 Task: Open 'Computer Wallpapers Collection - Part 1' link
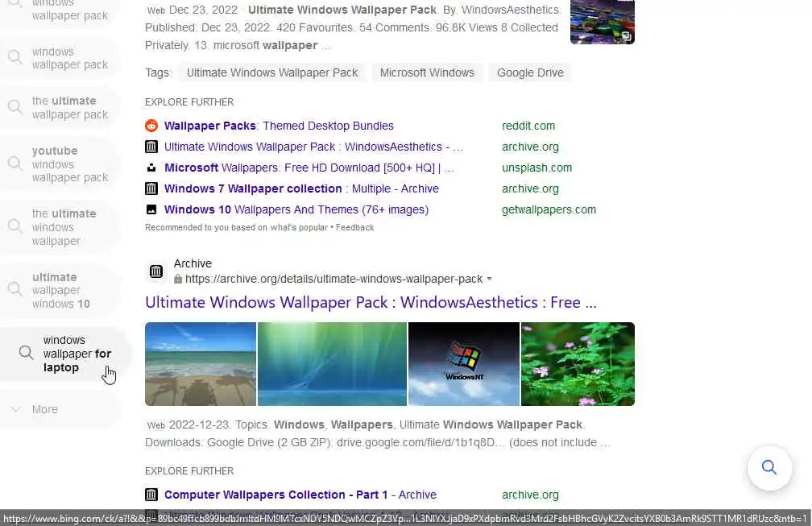click(300, 495)
